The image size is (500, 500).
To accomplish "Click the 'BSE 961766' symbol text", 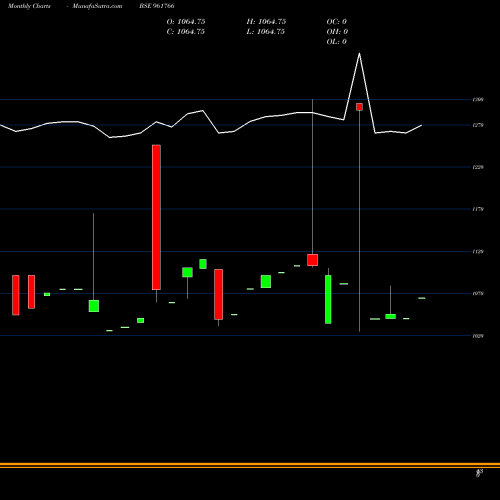I will (157, 6).
